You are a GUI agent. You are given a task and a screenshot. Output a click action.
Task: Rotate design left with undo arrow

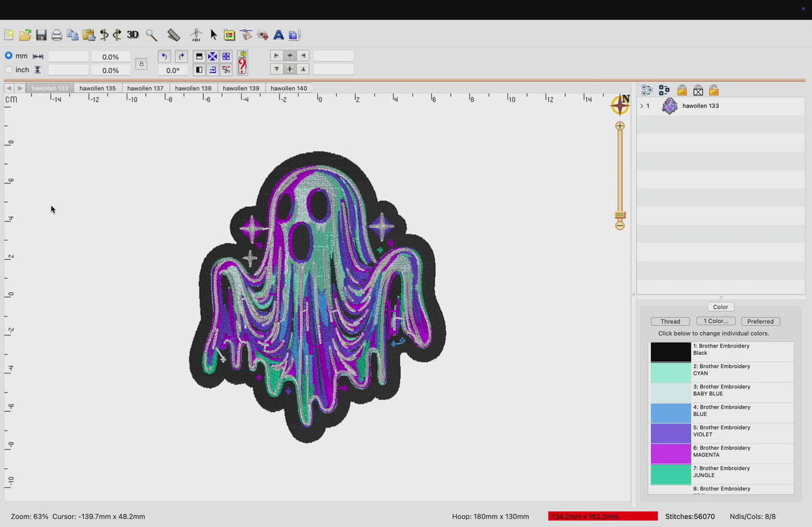coord(164,57)
